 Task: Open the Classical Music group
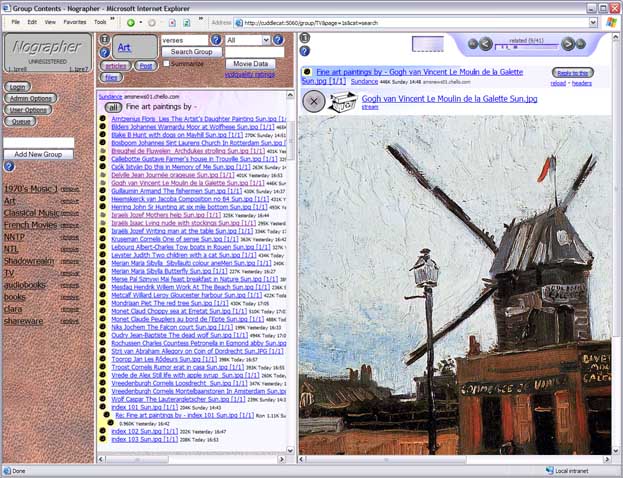point(31,213)
